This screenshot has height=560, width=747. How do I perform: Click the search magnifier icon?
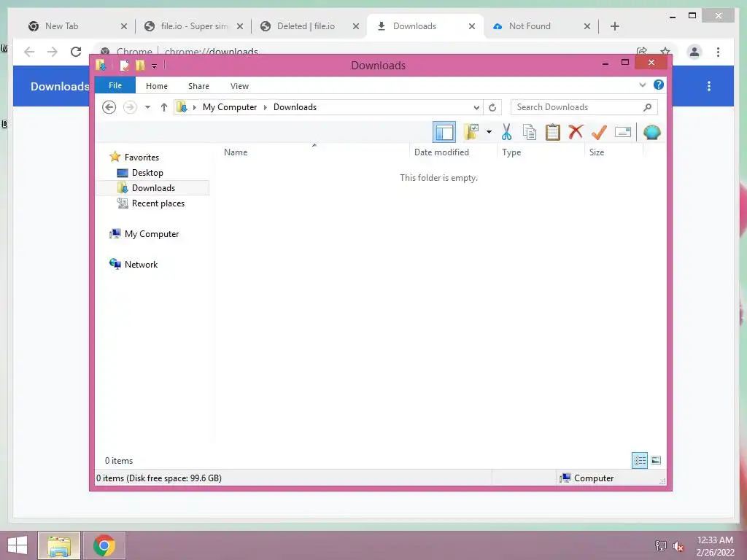coord(648,107)
